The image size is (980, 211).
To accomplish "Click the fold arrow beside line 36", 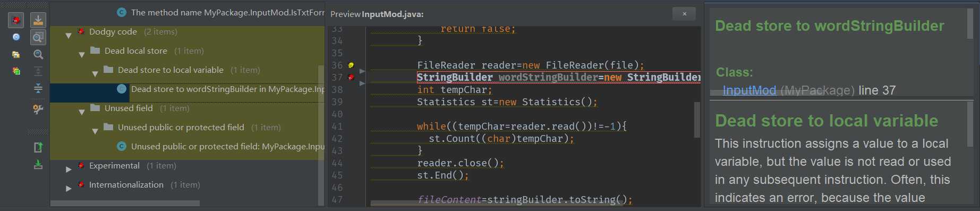I will [362, 71].
